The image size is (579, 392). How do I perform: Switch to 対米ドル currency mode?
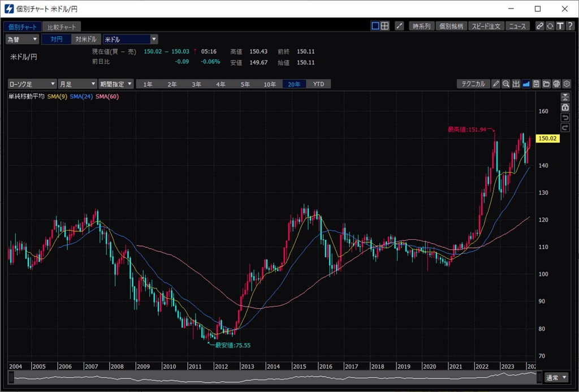click(86, 39)
